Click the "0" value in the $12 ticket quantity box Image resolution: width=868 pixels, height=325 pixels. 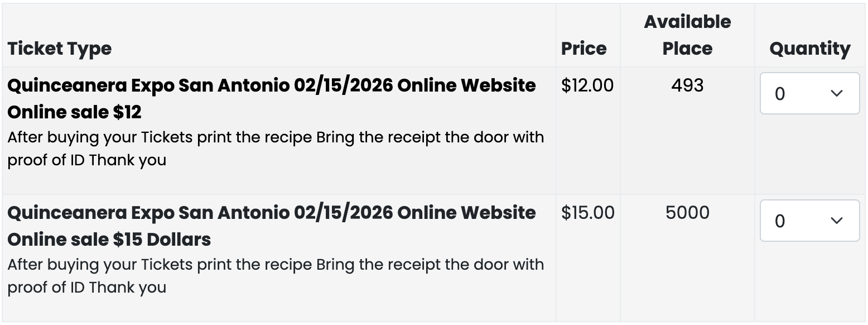point(780,94)
